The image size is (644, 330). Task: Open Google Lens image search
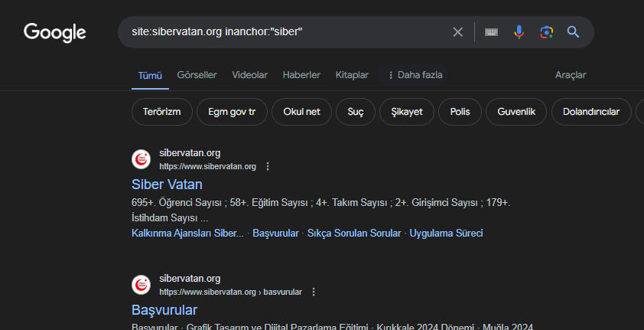[546, 32]
